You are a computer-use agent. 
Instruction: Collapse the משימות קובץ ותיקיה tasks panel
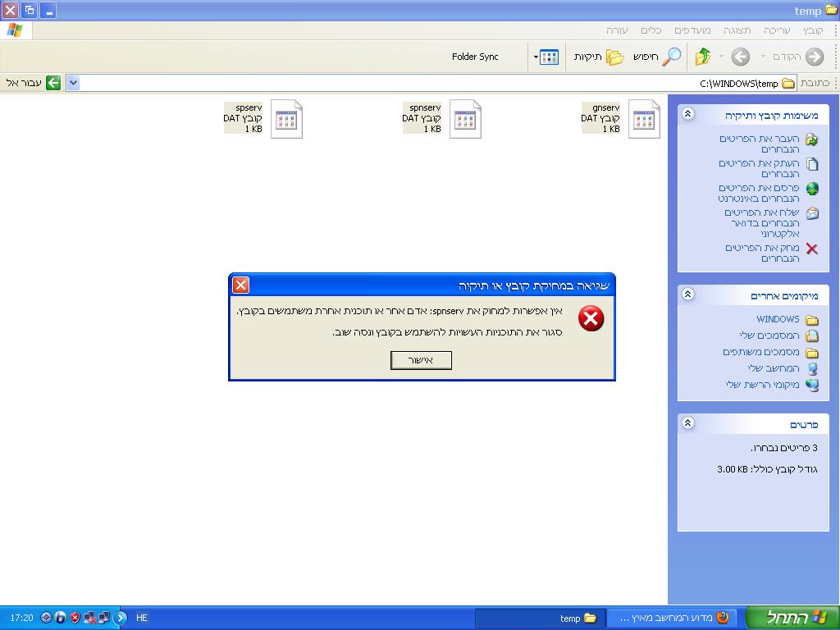coord(688,114)
